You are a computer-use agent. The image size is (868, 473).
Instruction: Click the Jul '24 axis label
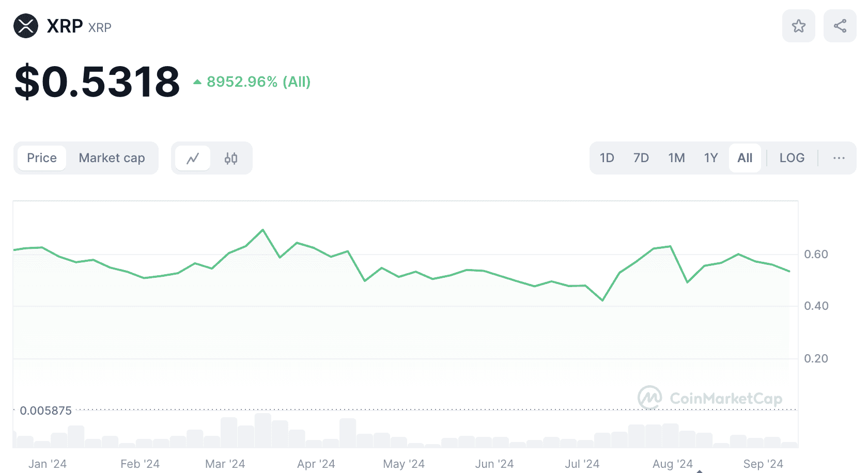(x=582, y=464)
